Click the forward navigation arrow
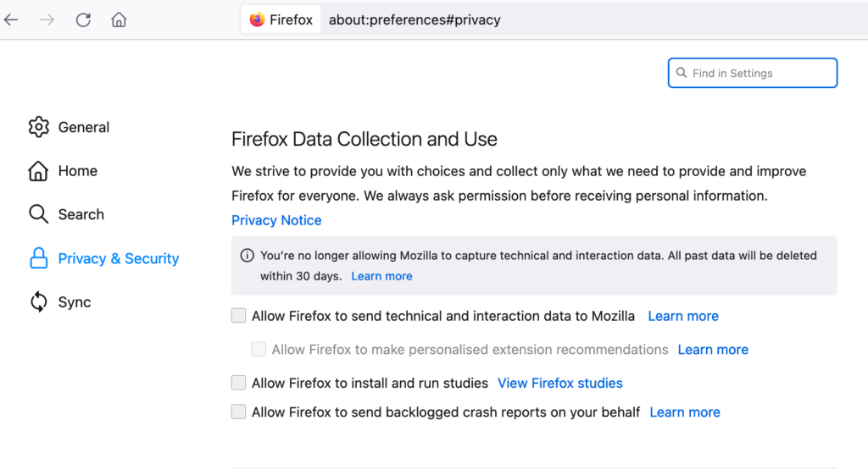 (x=47, y=20)
